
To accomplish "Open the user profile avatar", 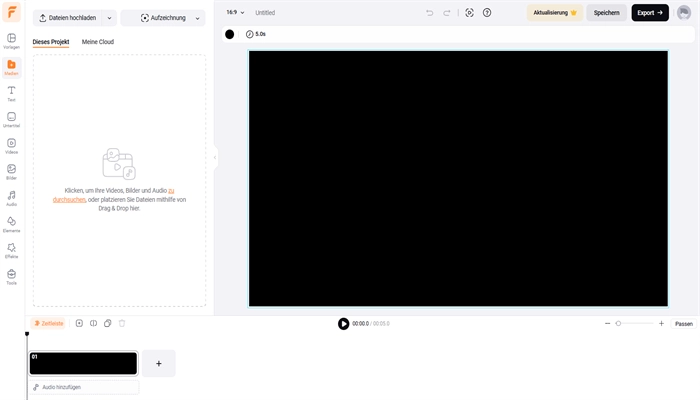I will 683,12.
